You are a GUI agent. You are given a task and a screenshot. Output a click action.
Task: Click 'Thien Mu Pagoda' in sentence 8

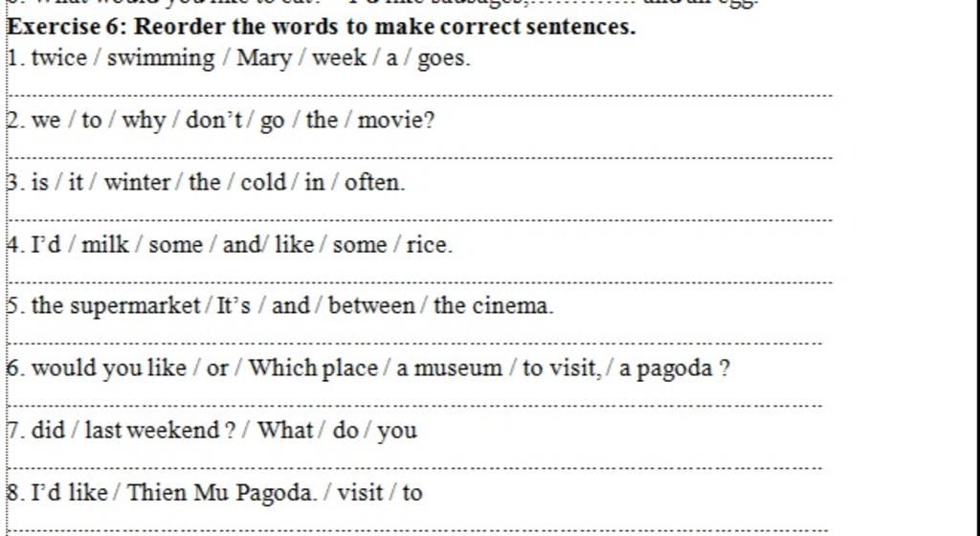tap(221, 493)
